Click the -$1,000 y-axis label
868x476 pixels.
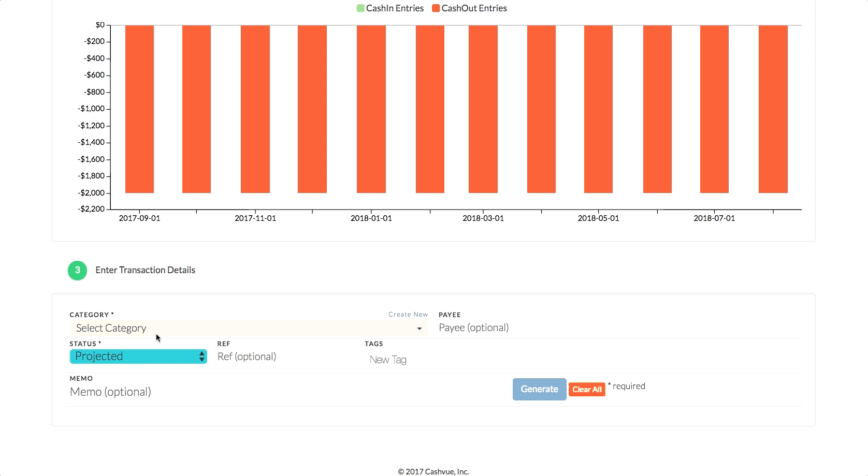click(91, 109)
